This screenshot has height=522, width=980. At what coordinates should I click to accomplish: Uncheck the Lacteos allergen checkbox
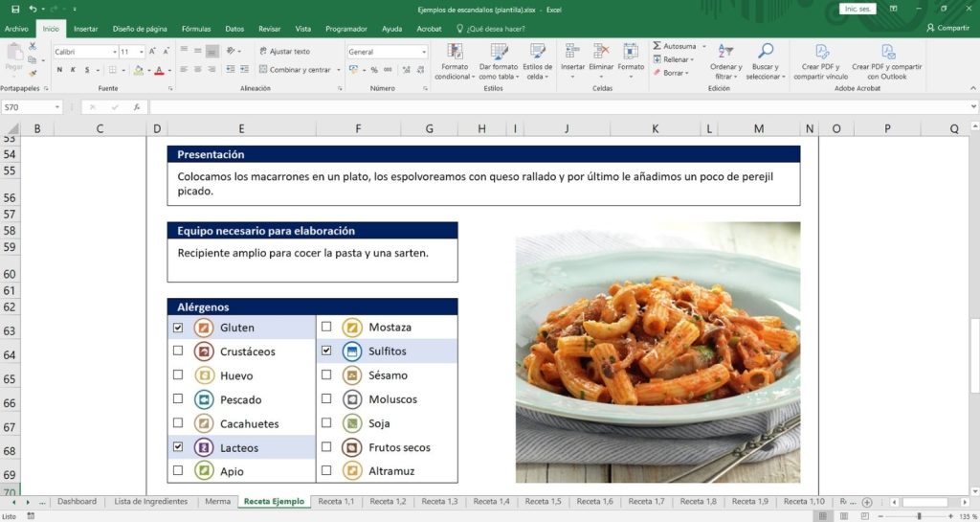coord(178,447)
